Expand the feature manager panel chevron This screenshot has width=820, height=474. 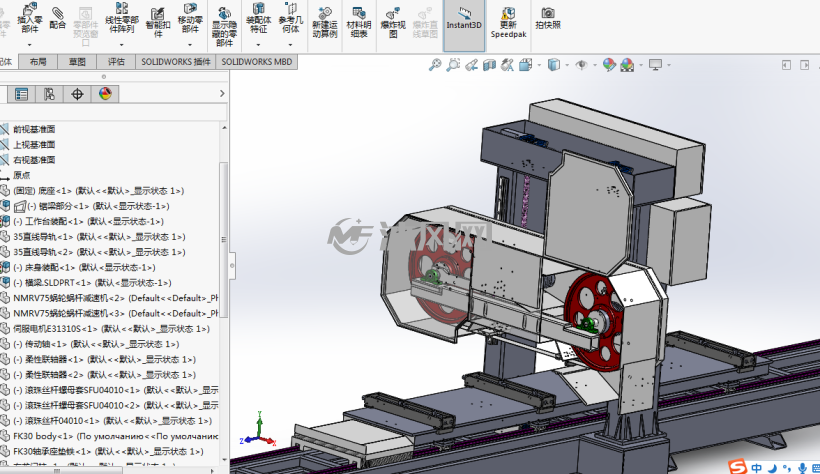222,94
